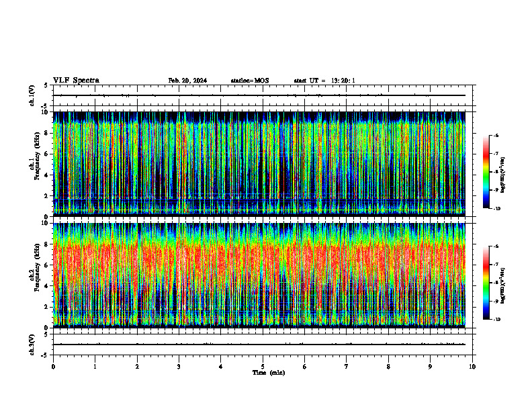
Task: Click the ch.1 spectrogram color bar
Action: 486,172
